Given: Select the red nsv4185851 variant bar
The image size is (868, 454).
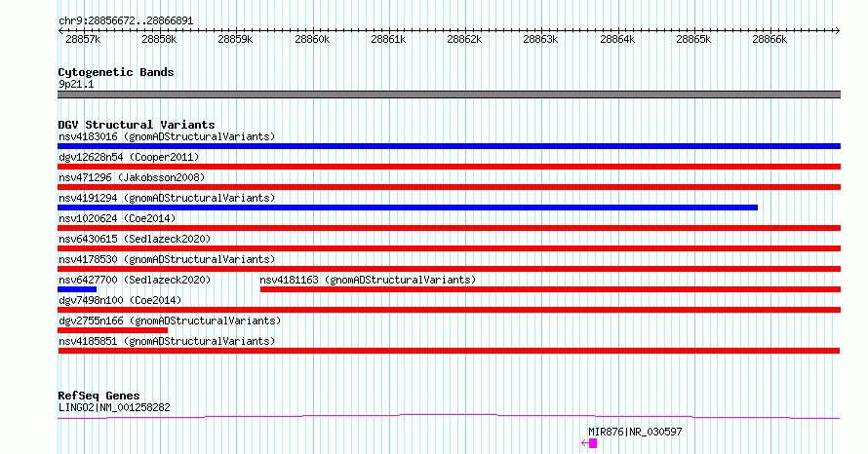Looking at the screenshot, I should pos(449,351).
